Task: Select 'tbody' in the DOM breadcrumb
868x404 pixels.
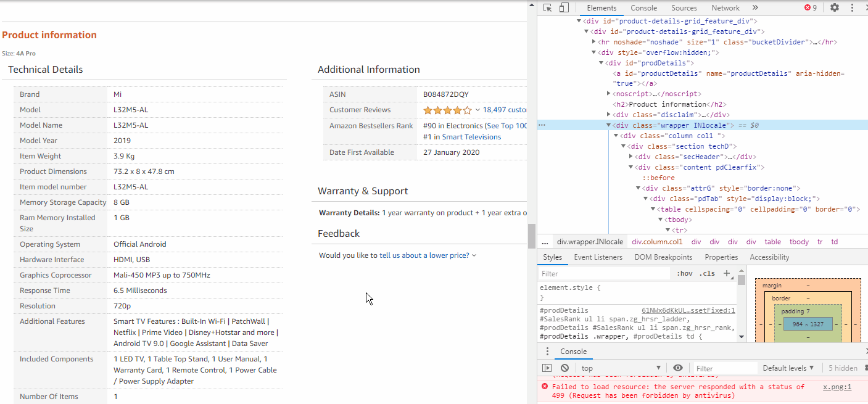Action: [799, 242]
